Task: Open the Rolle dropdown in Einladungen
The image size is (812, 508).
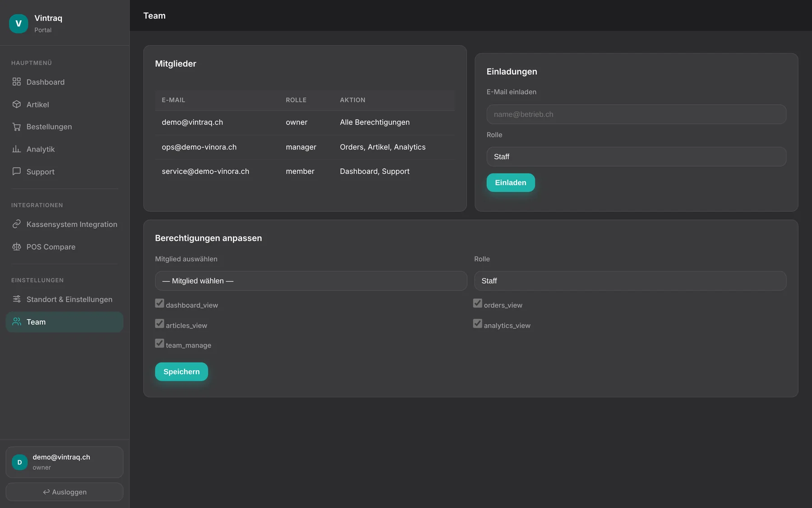Action: tap(636, 157)
